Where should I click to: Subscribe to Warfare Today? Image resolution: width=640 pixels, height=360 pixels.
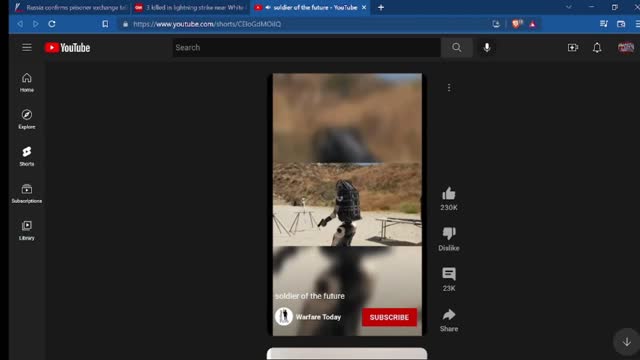(389, 317)
